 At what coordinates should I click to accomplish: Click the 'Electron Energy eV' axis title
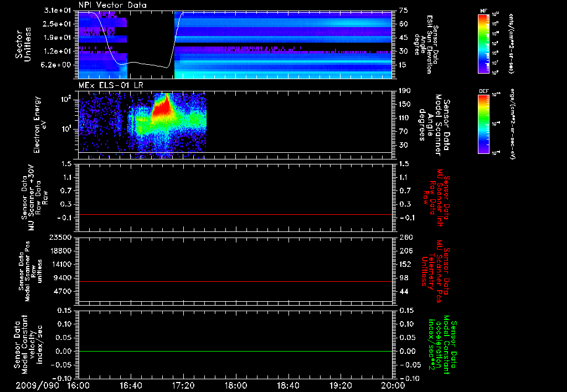click(40, 125)
